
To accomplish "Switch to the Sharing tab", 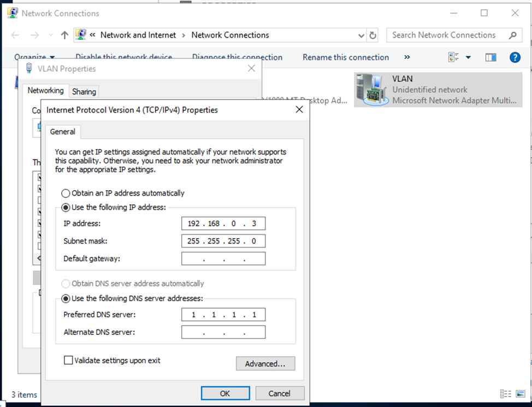I will [84, 91].
